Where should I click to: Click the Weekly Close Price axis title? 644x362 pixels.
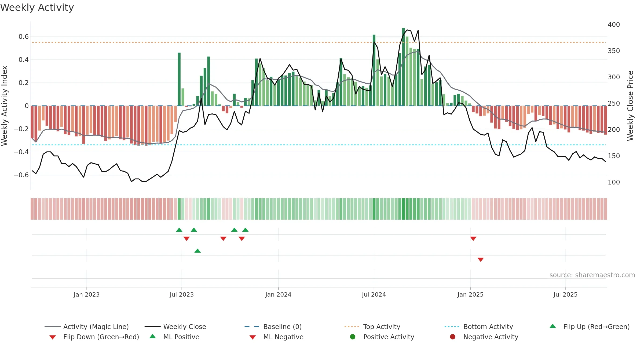[x=630, y=106]
